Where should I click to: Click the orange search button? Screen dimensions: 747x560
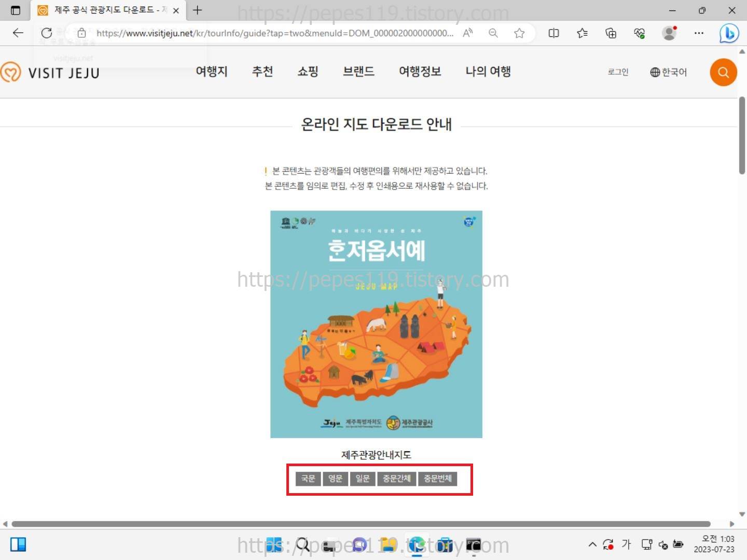[723, 73]
